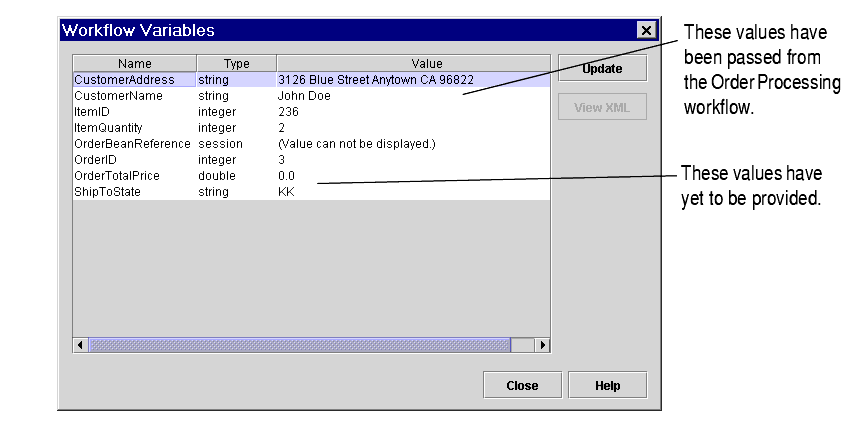Click the value 2 for ItemQuantity
The width and height of the screenshot is (864, 428).
click(x=413, y=128)
